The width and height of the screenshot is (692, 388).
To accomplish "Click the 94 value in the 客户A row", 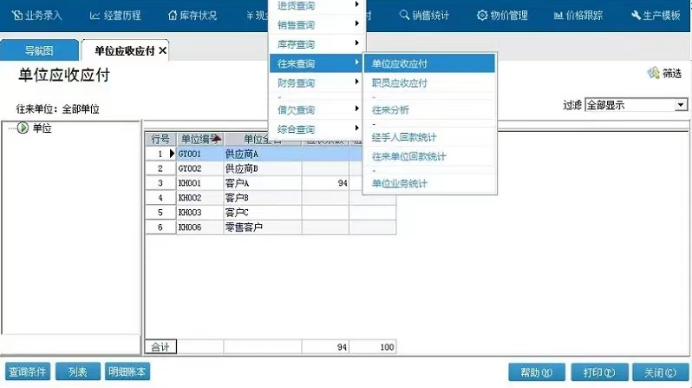I will [325, 183].
